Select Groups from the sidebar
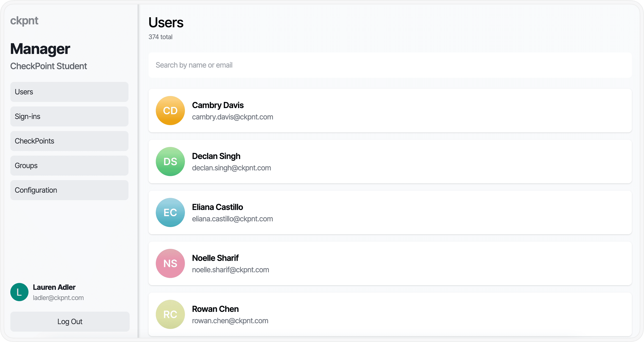This screenshot has height=342, width=644. pyautogui.click(x=69, y=165)
